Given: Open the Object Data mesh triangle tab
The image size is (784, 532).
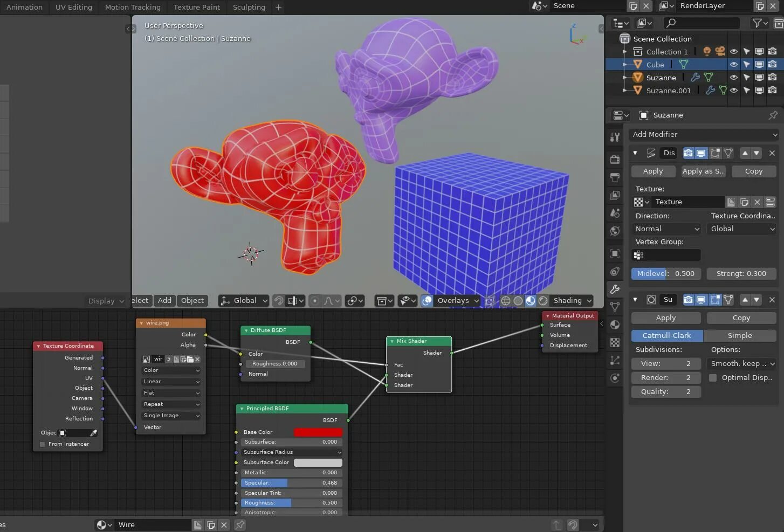Looking at the screenshot, I should (x=615, y=307).
